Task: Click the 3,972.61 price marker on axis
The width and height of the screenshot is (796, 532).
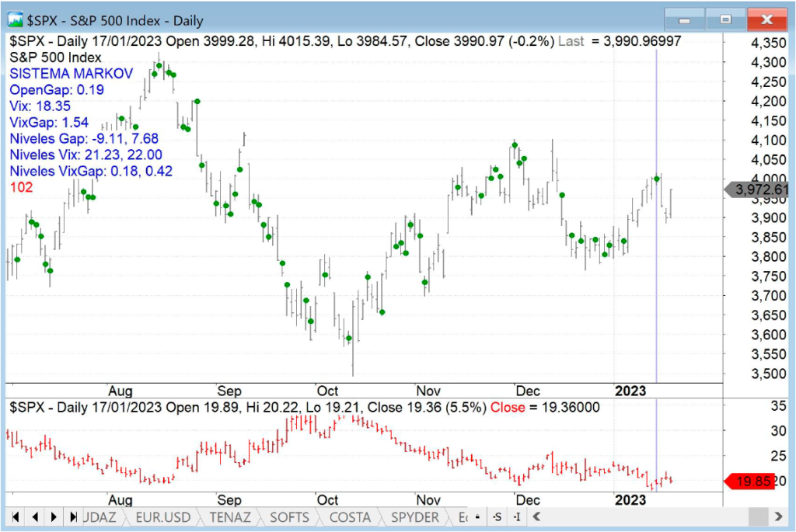Action: (756, 190)
